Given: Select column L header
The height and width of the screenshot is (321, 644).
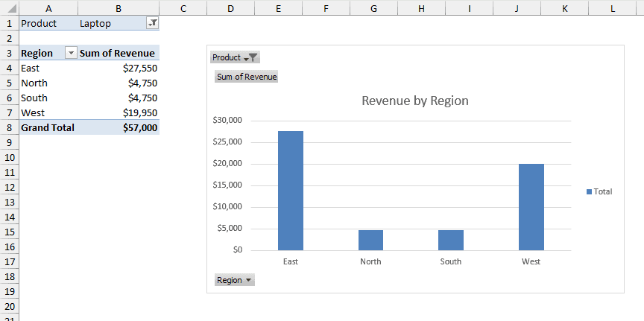Looking at the screenshot, I should point(613,8).
